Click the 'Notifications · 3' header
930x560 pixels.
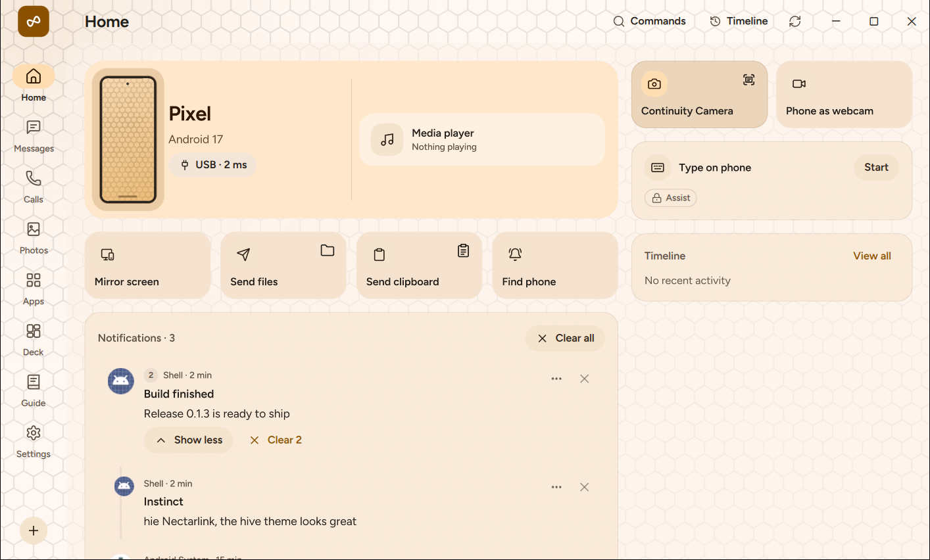[x=136, y=338]
